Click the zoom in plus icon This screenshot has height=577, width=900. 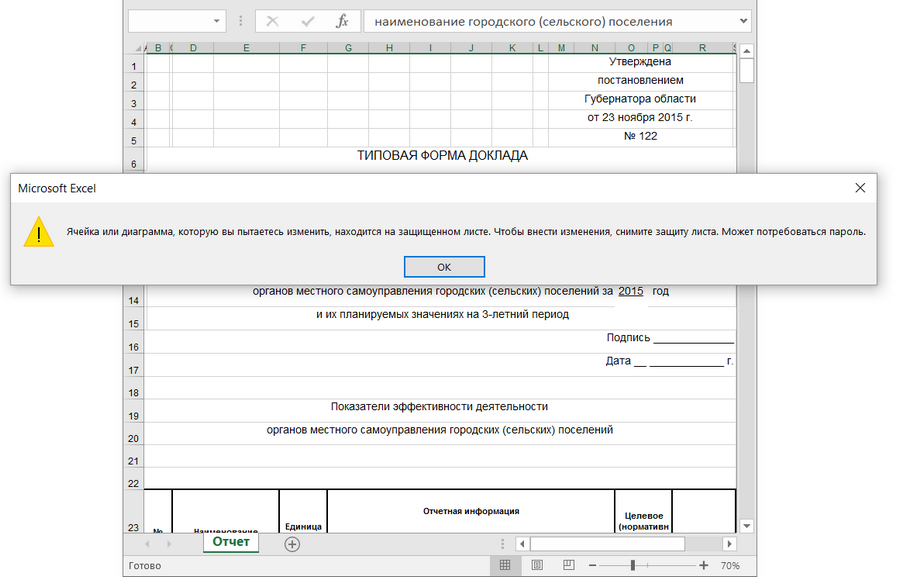click(x=704, y=565)
